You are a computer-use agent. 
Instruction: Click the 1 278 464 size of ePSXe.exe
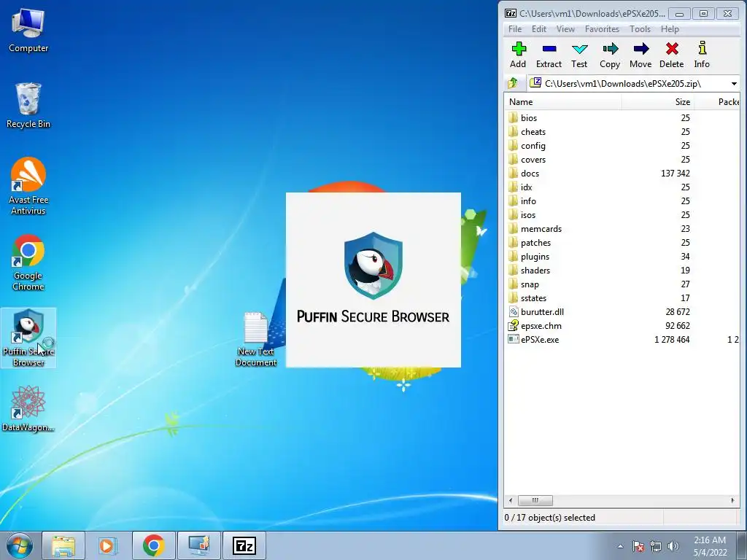[x=672, y=340]
